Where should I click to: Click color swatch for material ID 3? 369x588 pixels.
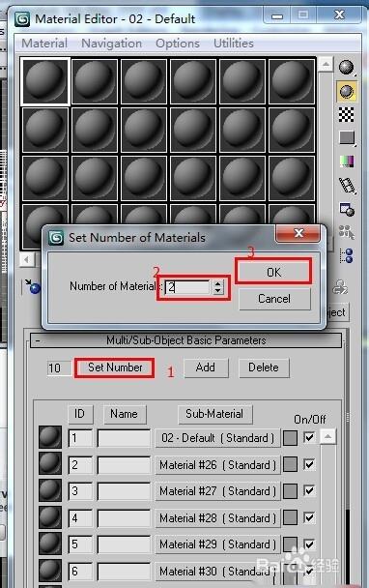290,491
